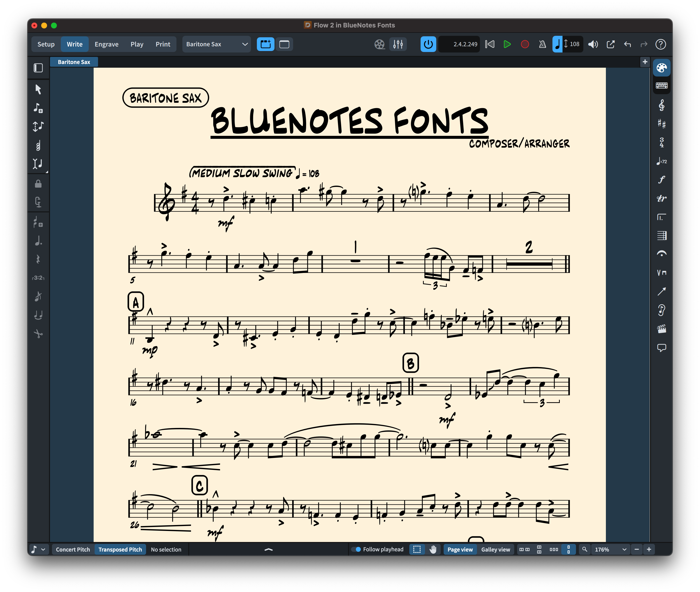This screenshot has height=592, width=700.
Task: Add new tab with plus button
Action: click(x=645, y=62)
